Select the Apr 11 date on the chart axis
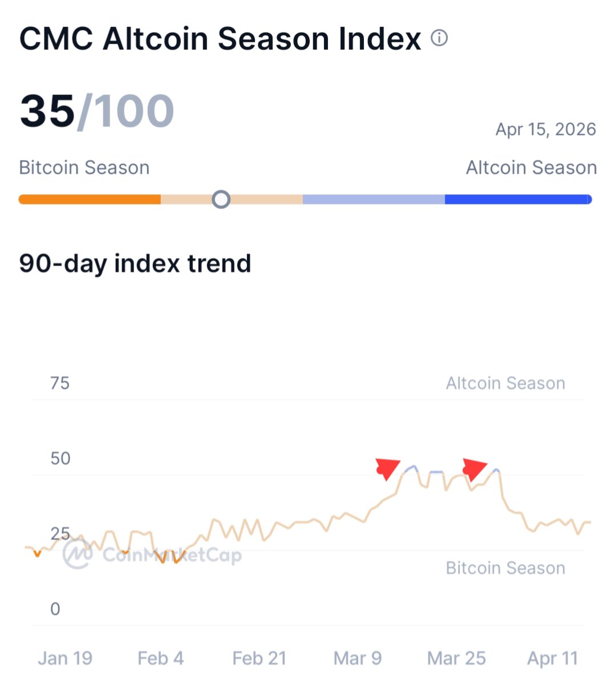 pos(553,658)
